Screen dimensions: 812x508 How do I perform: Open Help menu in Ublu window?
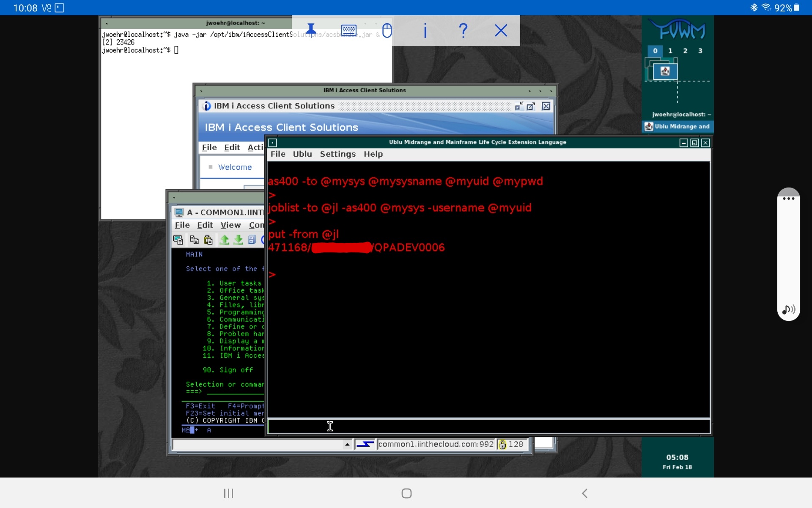click(373, 154)
